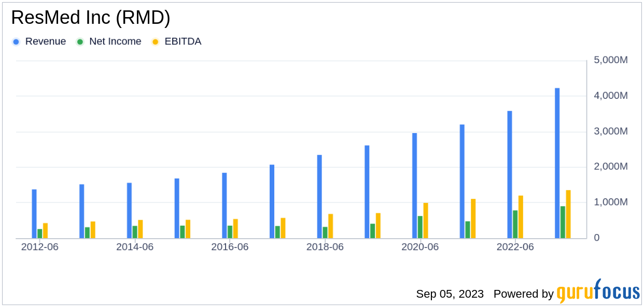
Task: Click the 5,000M y-axis label
Action: 610,61
